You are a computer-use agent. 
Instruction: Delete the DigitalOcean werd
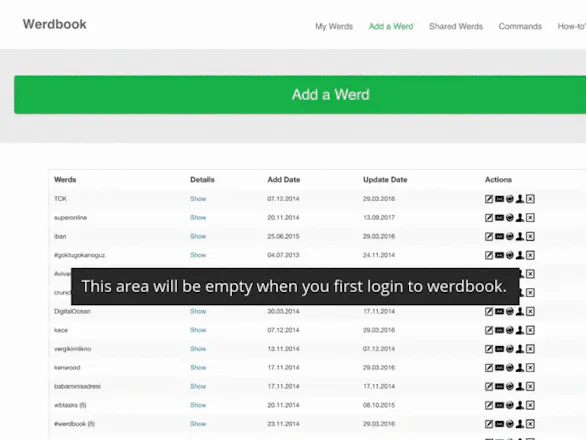pos(530,311)
